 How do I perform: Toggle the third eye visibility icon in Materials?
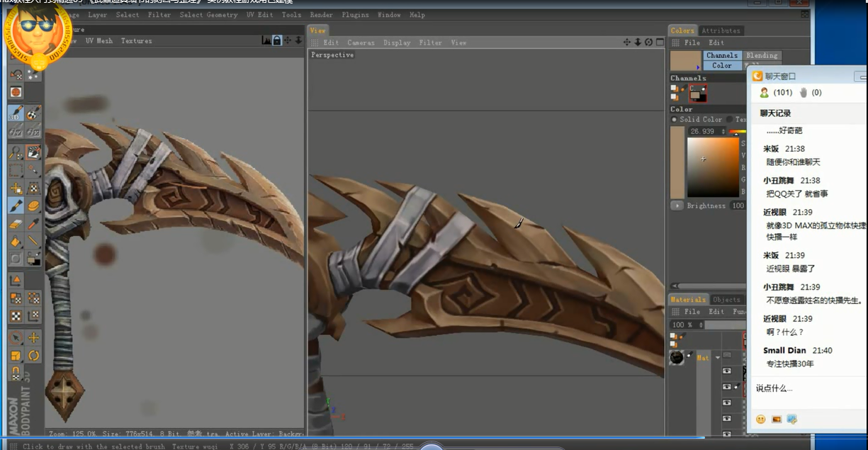click(x=727, y=403)
